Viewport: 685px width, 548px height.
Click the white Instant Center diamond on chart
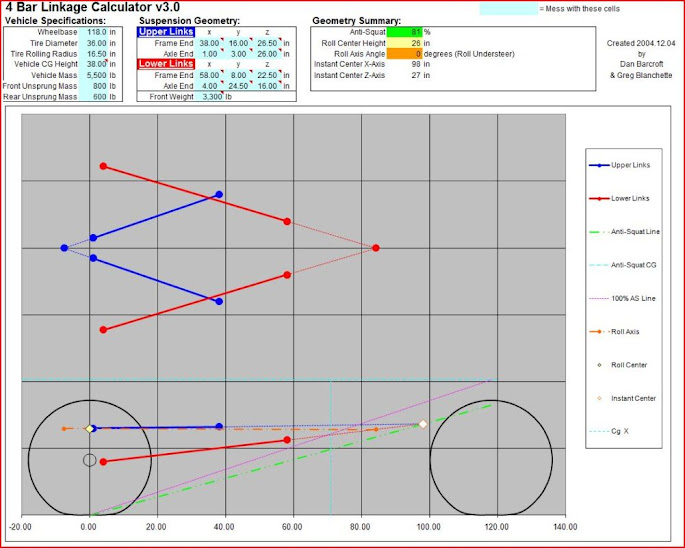click(x=423, y=424)
